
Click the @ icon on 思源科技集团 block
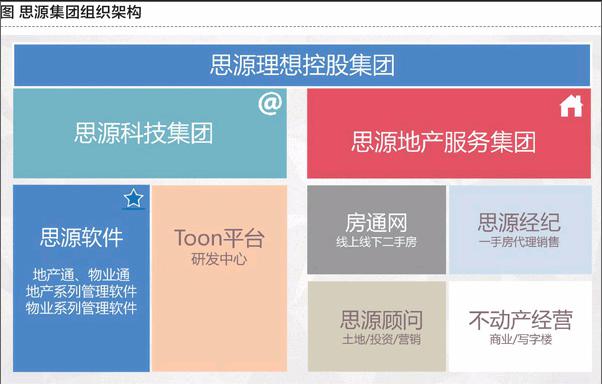coord(270,103)
